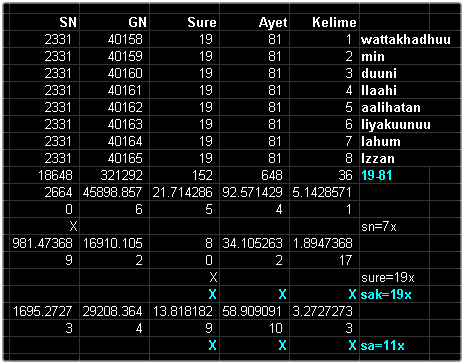Click the word cell liyakuunuu
Image resolution: width=464 pixels, height=364 pixels.
coord(396,124)
